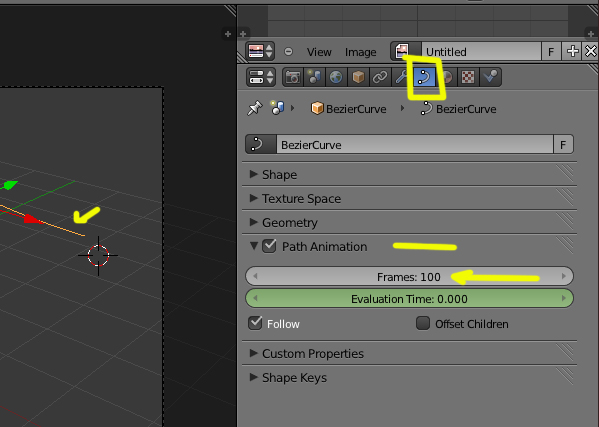Click the plus toggle at image editor left corner
The width and height of the screenshot is (599, 427).
[x=243, y=34]
